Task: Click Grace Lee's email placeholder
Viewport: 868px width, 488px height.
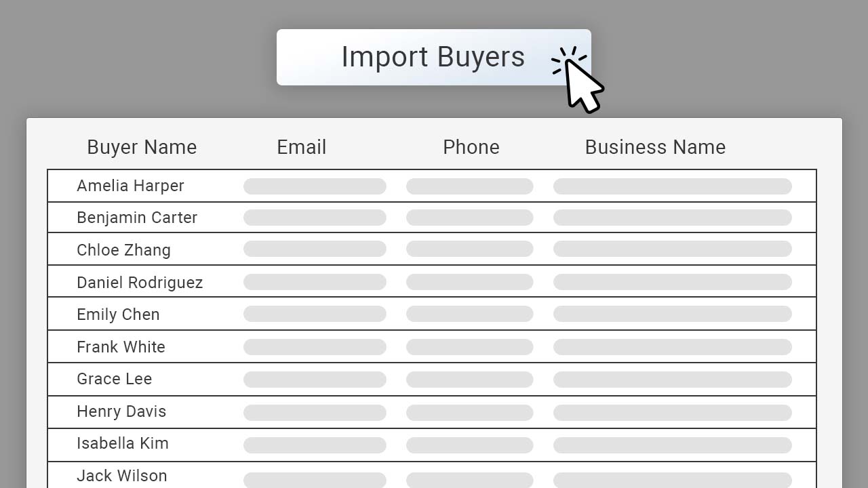Action: [x=315, y=380]
